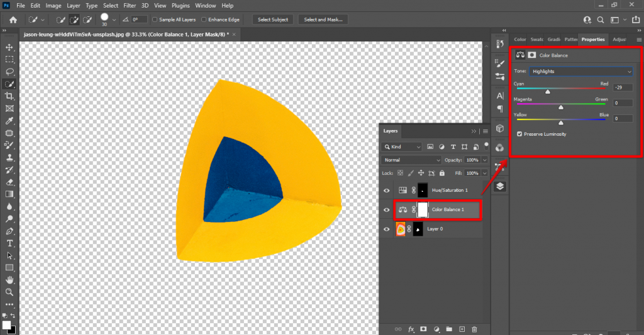Select the Crop tool
644x335 pixels.
(x=9, y=96)
